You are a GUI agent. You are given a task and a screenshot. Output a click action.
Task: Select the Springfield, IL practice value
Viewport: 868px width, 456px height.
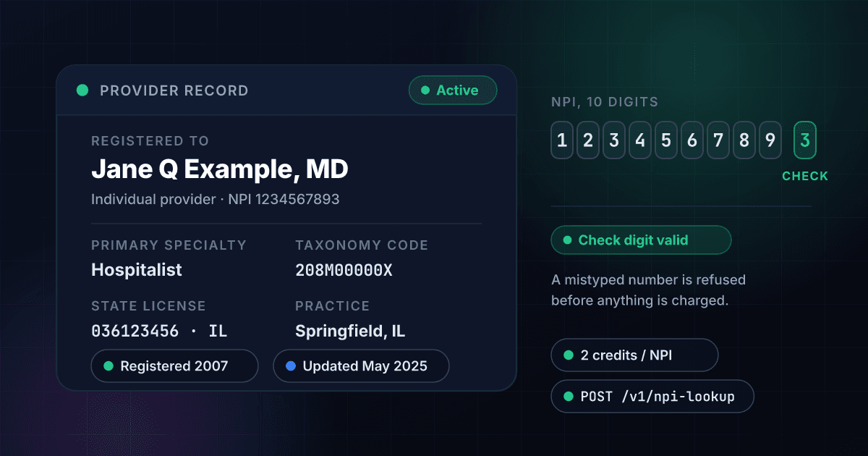pyautogui.click(x=350, y=332)
